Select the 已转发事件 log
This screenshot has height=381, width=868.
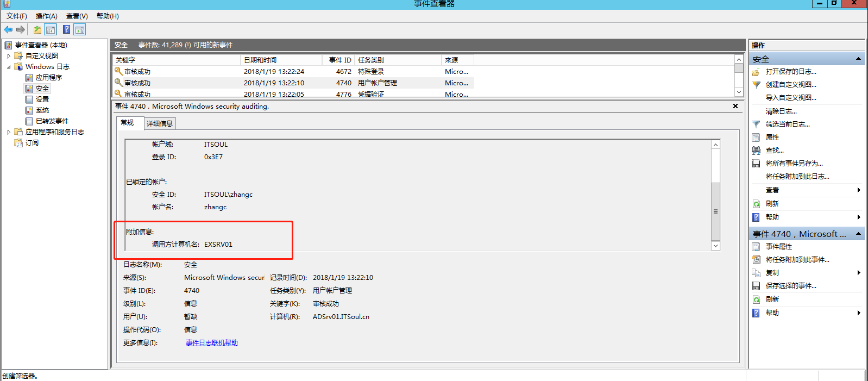52,121
